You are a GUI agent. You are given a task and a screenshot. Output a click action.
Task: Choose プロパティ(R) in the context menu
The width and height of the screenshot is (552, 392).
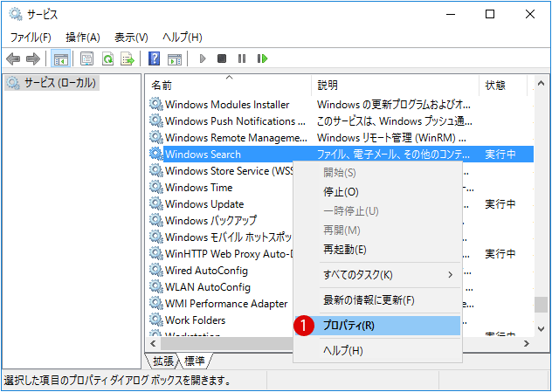pyautogui.click(x=377, y=326)
